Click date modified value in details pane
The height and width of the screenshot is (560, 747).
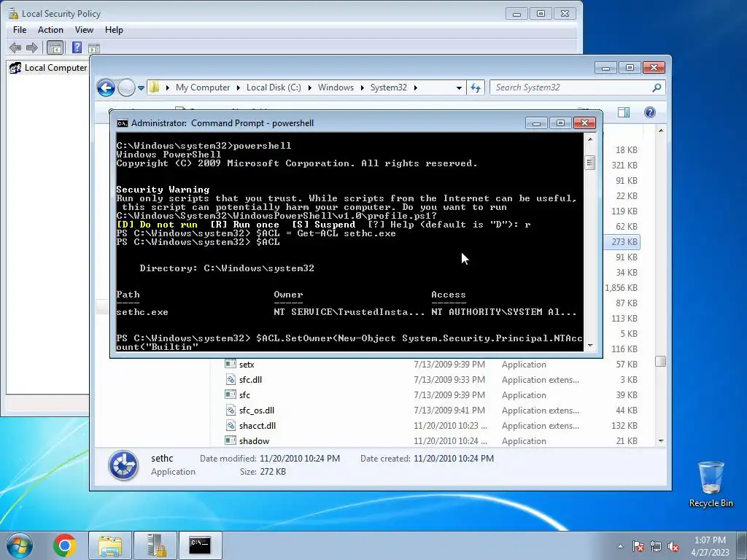300,459
